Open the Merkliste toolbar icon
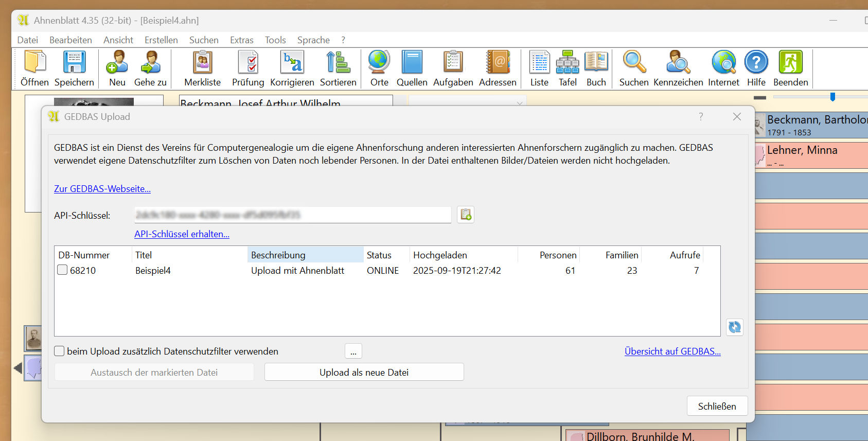868x441 pixels. (202, 63)
